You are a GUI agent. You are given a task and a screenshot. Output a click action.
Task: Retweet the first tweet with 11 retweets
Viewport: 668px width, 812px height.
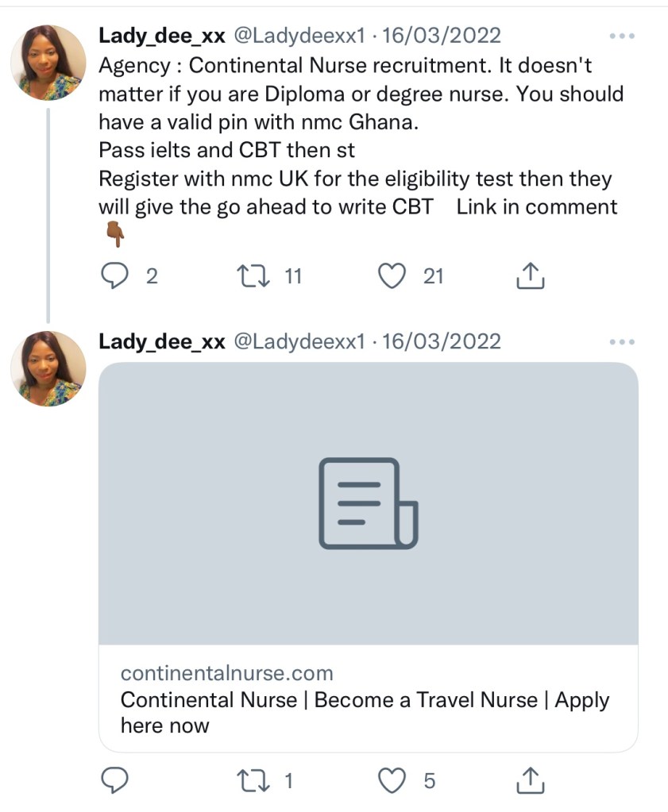pos(254,276)
